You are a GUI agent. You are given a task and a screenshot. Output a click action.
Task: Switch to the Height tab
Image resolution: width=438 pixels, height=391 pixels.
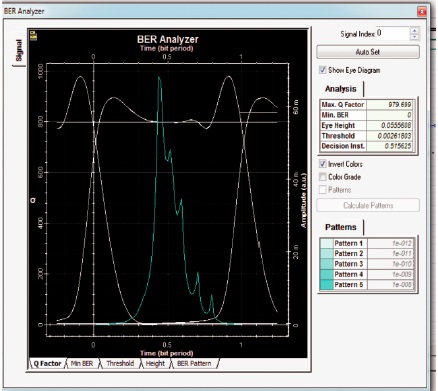tap(155, 363)
